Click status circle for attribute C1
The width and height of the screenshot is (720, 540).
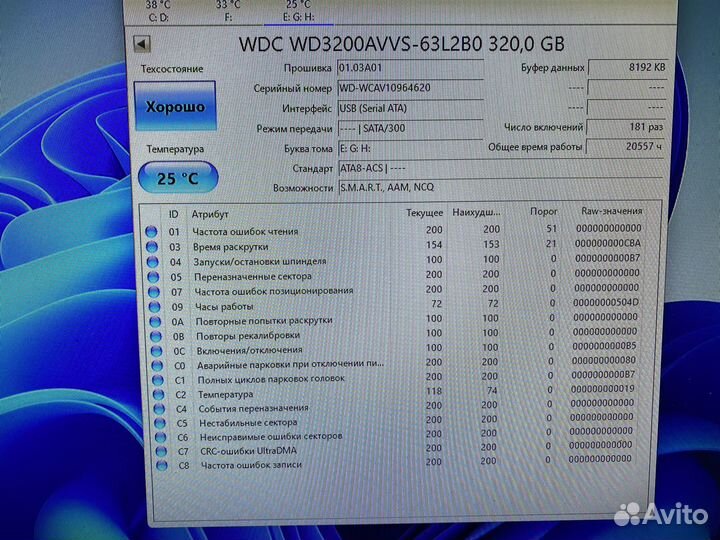(158, 380)
